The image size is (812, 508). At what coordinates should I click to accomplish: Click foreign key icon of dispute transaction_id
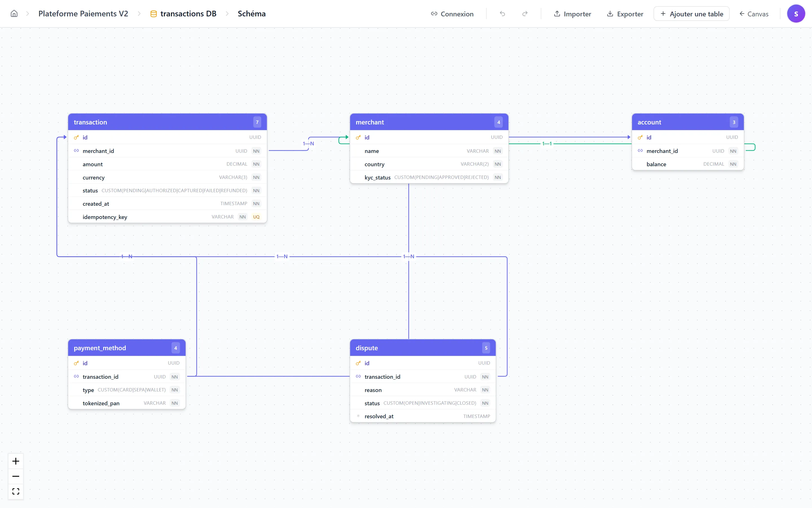pos(358,376)
